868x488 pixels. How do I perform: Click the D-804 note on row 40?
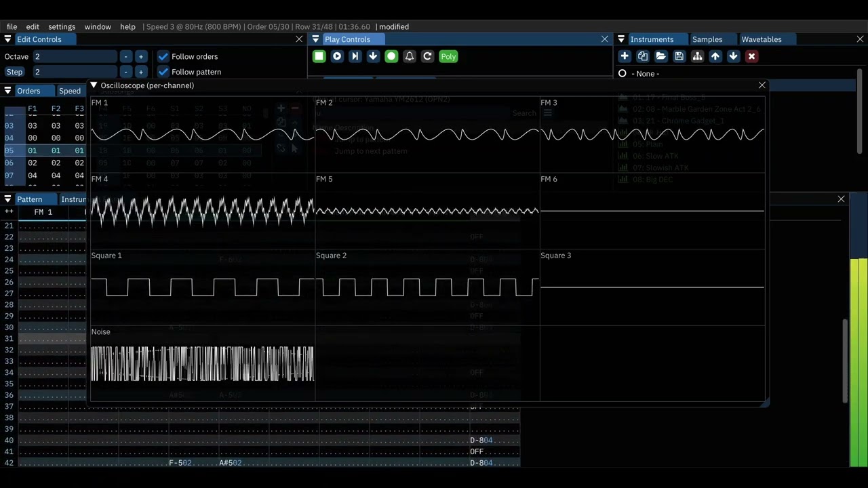tap(481, 441)
